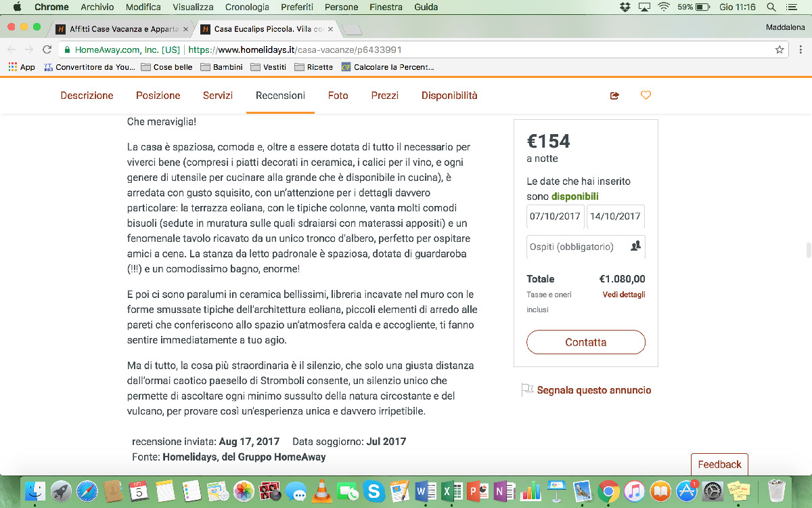Open the Convertitore da You... bookmark

coord(89,67)
